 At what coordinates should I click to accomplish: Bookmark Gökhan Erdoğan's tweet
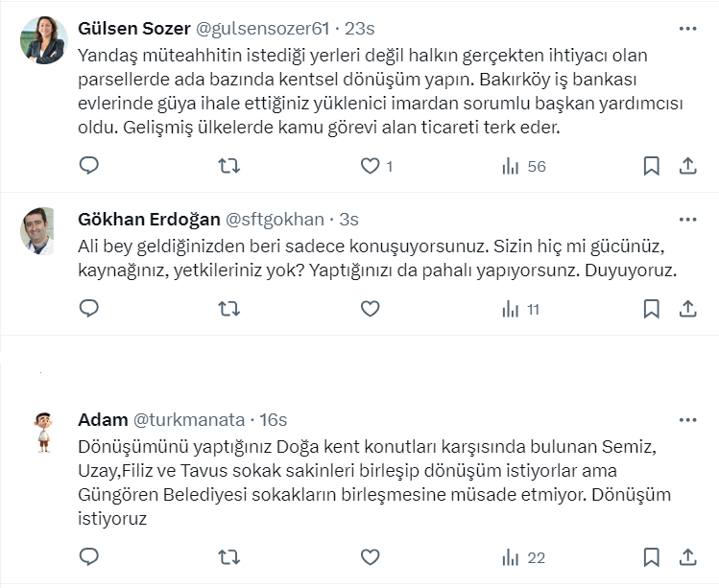pos(651,309)
